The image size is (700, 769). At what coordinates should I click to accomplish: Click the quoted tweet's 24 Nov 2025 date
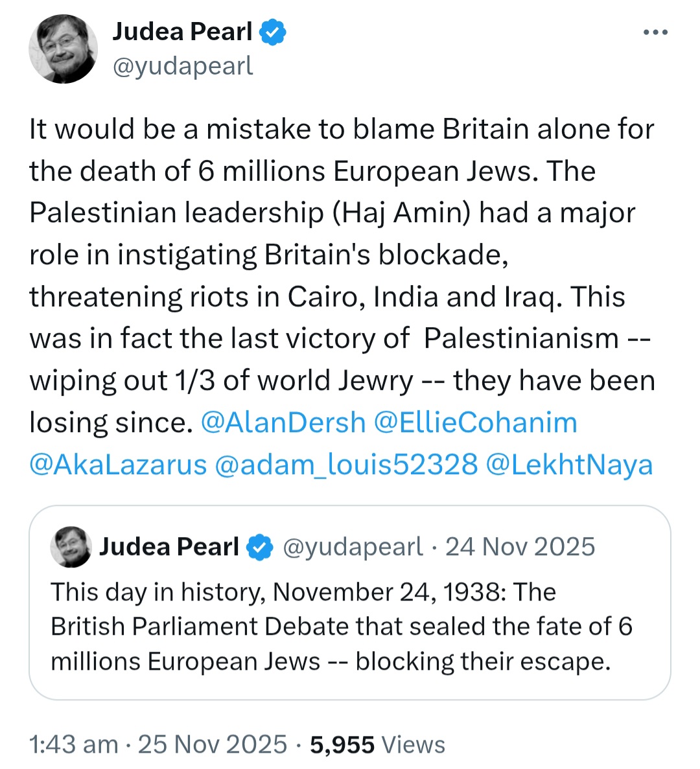tap(520, 547)
